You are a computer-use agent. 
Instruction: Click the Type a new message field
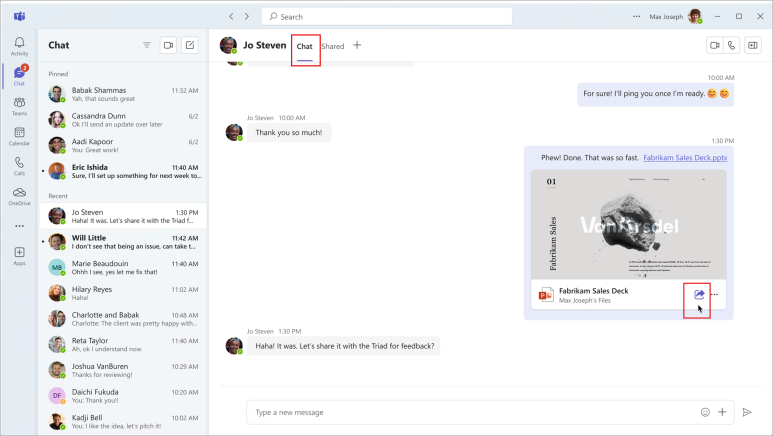click(470, 411)
